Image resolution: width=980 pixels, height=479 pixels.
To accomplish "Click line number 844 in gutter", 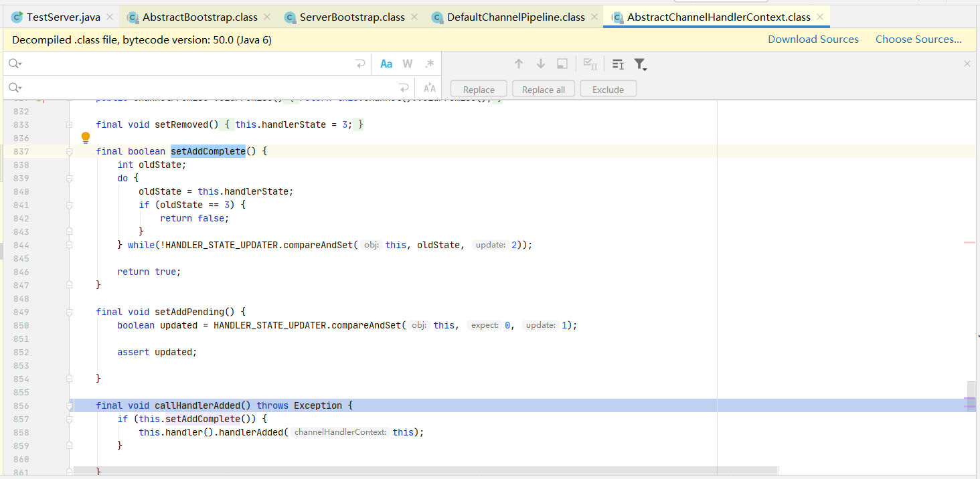I will pos(21,245).
